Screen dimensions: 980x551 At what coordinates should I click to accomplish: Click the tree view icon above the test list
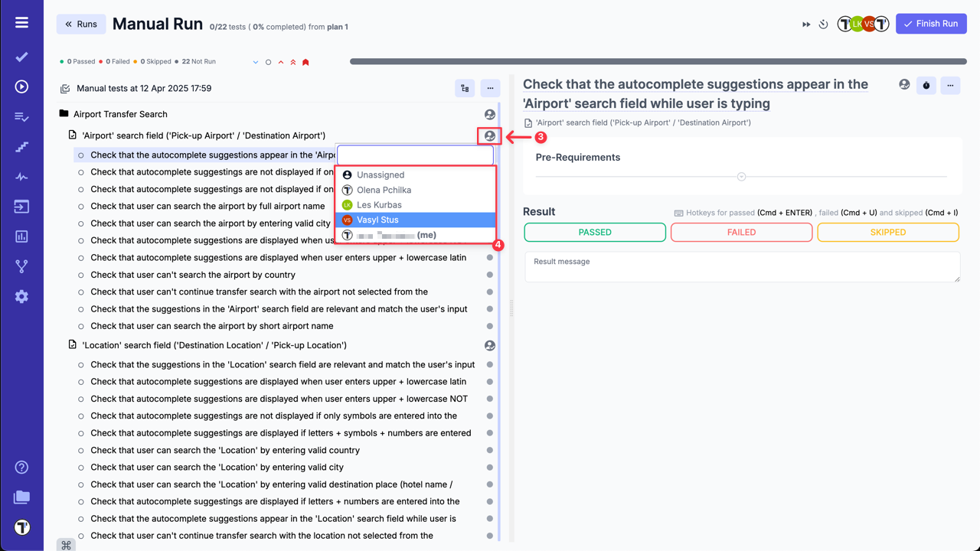465,88
